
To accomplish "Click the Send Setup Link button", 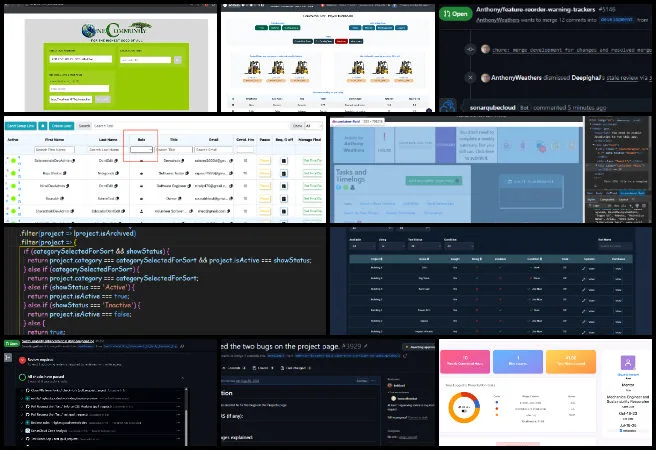I will (x=20, y=125).
